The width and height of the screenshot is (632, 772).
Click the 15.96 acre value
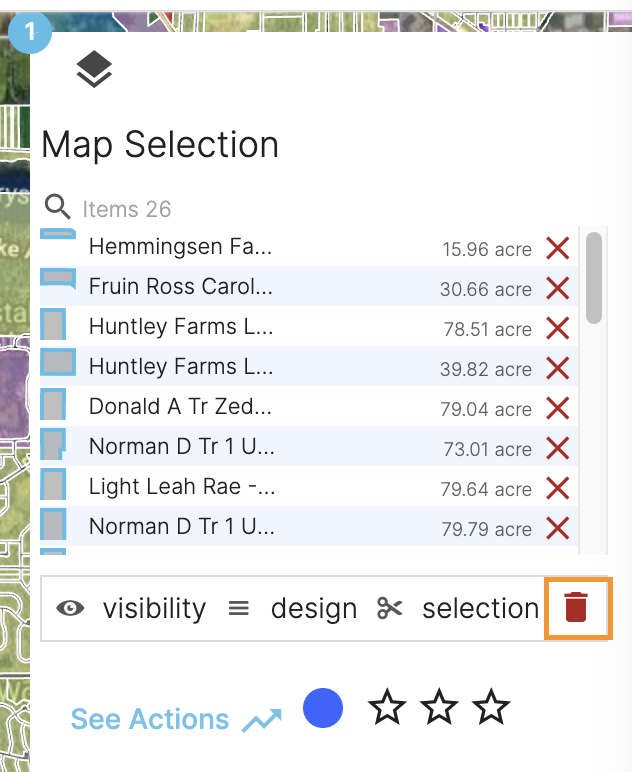pos(487,249)
